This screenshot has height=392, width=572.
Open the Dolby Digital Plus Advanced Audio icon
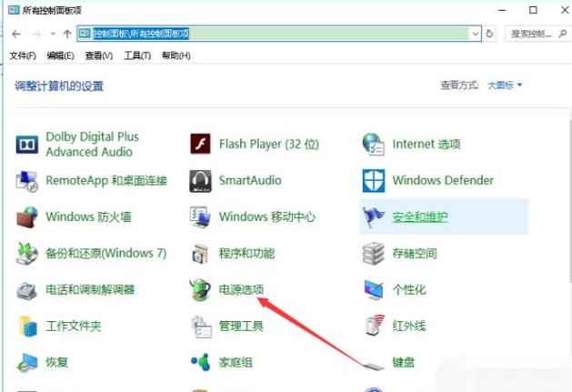click(x=28, y=144)
